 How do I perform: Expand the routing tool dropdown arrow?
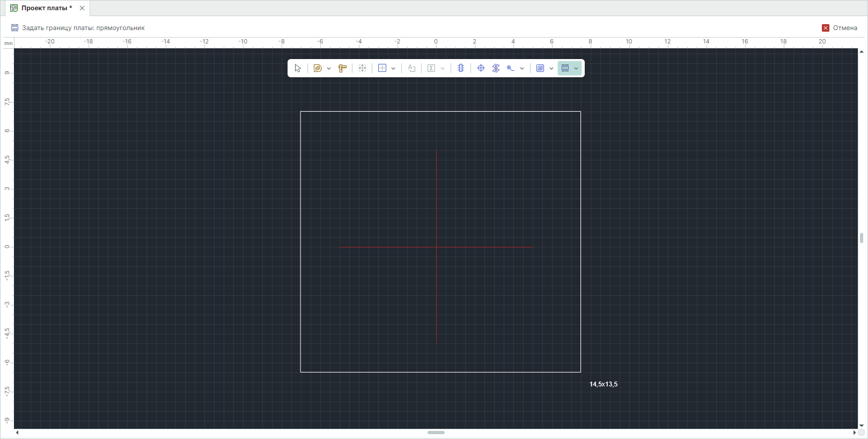click(329, 69)
